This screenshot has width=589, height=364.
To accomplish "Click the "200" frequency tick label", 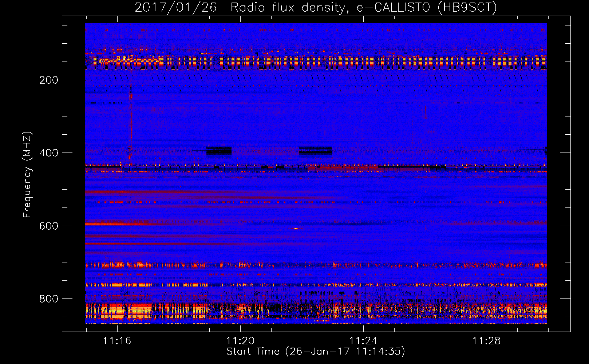I will click(x=49, y=80).
